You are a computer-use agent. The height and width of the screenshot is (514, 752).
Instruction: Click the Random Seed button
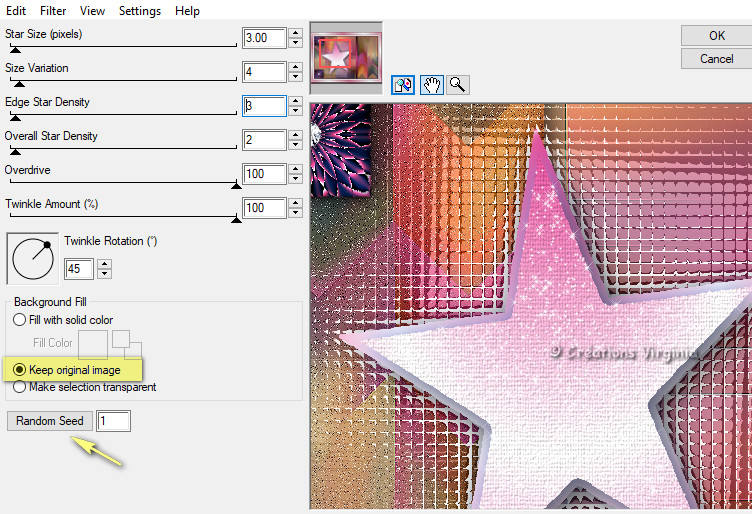point(50,421)
